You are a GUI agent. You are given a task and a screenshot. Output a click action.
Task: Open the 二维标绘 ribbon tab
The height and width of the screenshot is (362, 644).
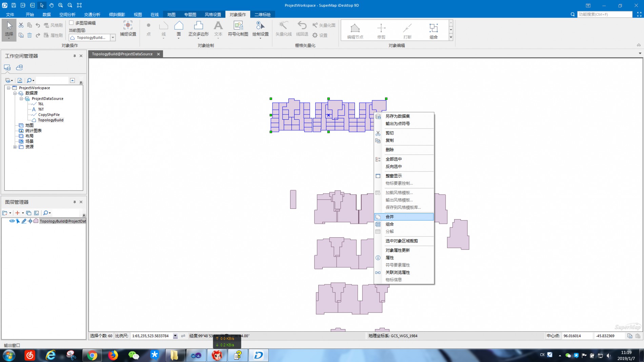[262, 15]
